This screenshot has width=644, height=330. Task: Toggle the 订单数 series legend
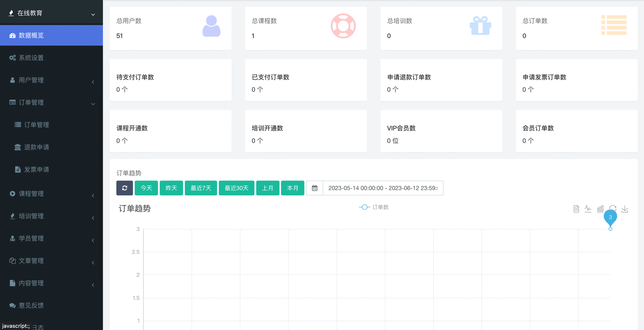(374, 207)
